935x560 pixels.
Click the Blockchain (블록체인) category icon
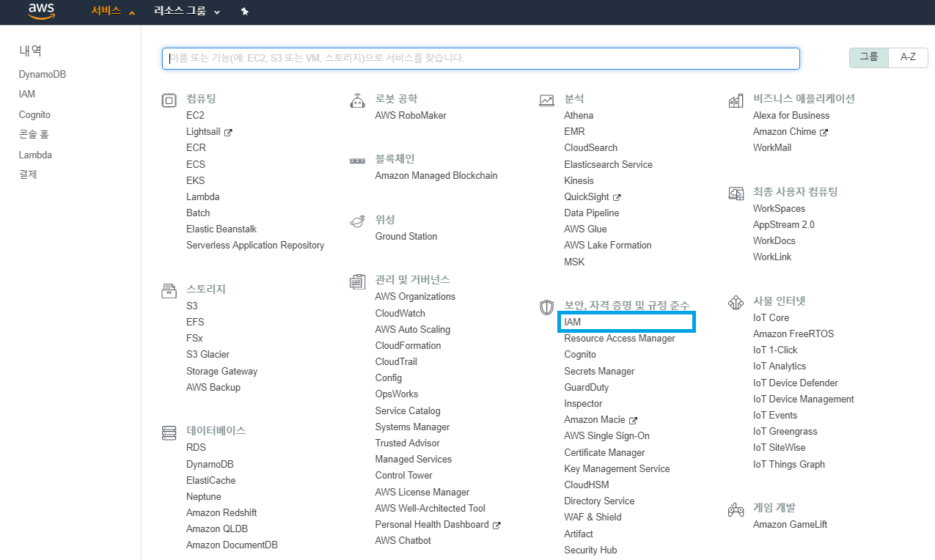tap(358, 161)
